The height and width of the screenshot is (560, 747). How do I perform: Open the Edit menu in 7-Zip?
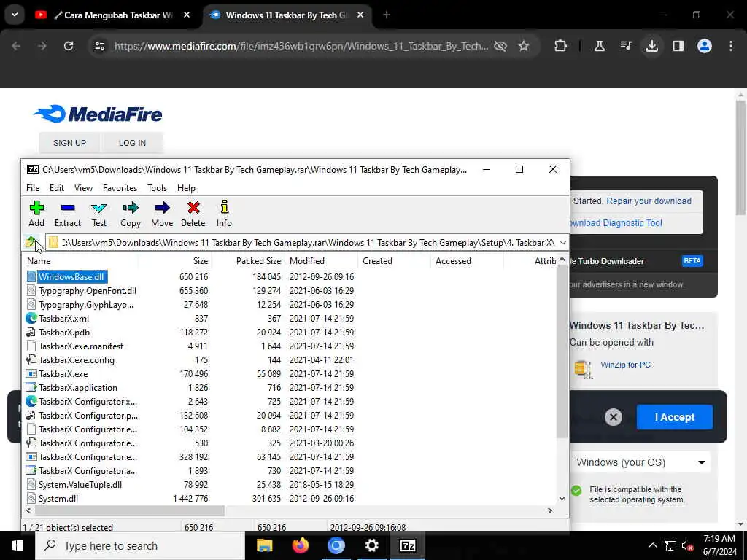coord(57,188)
